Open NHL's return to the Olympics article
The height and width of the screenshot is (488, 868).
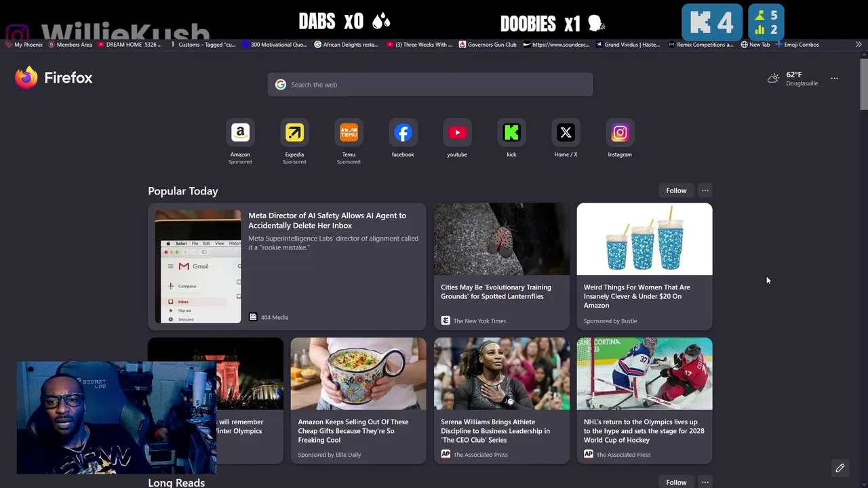coord(644,431)
